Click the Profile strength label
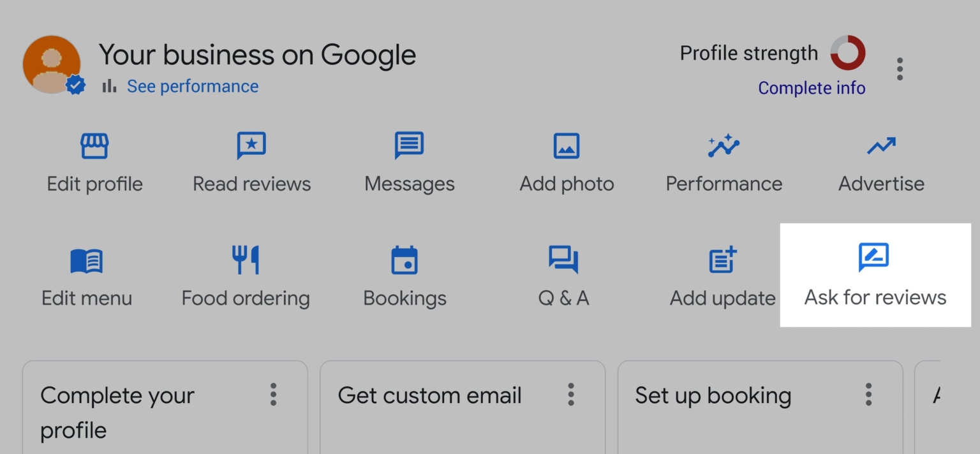This screenshot has height=454, width=980. tap(749, 54)
